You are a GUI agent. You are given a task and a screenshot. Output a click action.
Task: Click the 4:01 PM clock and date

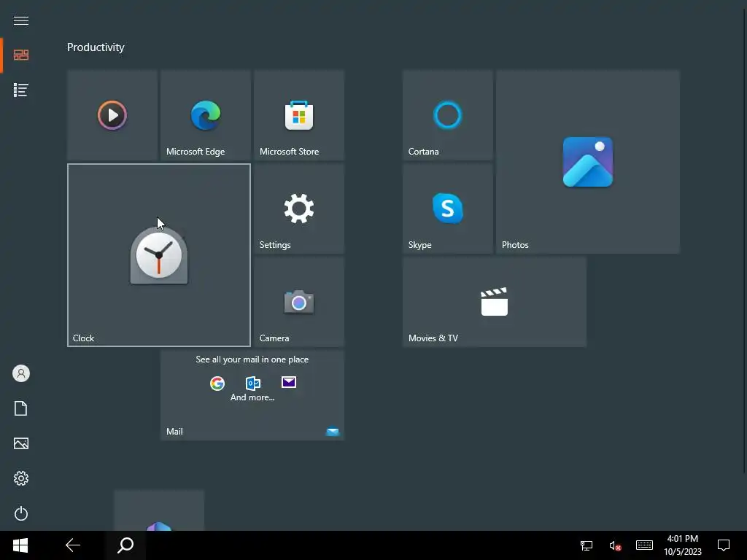click(x=683, y=545)
